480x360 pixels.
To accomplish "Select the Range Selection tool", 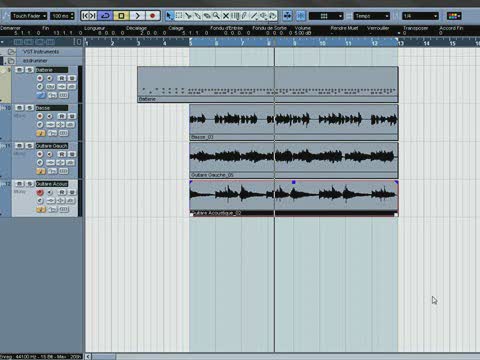I will click(179, 16).
